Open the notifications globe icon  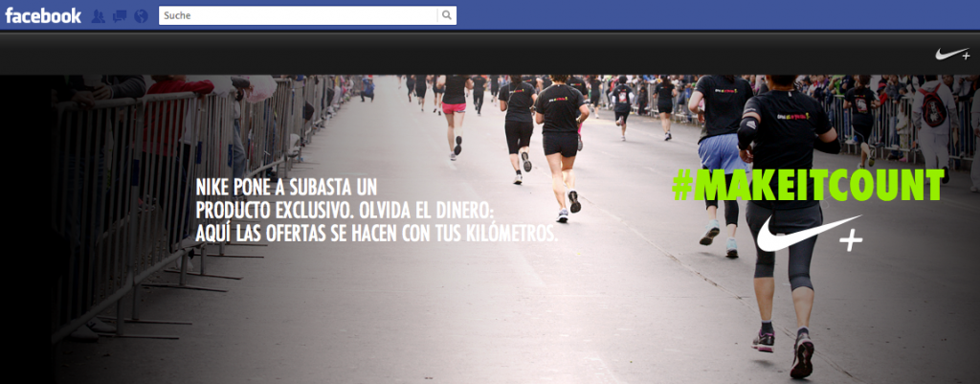142,16
